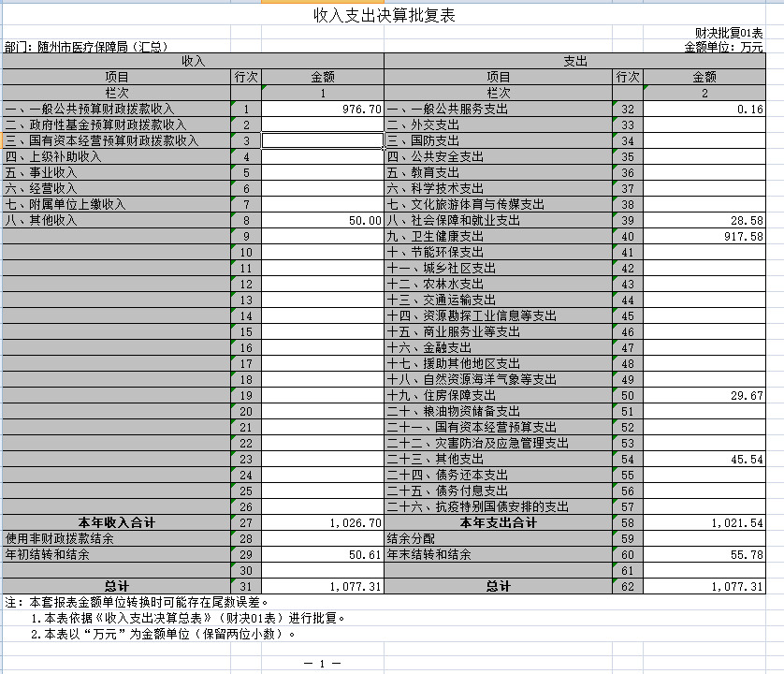The height and width of the screenshot is (674, 784).
Task: Select the 1,026.70 income total cell
Action: pyautogui.click(x=323, y=523)
